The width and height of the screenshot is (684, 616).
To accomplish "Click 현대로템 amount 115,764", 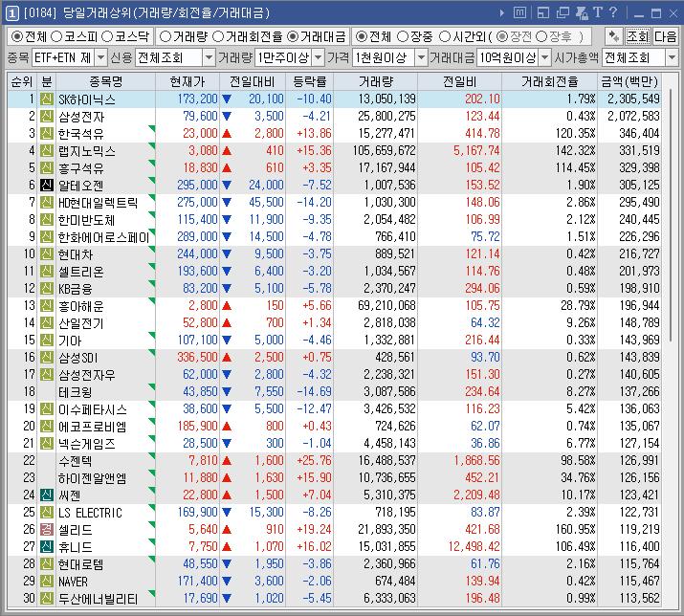I will 639,563.
